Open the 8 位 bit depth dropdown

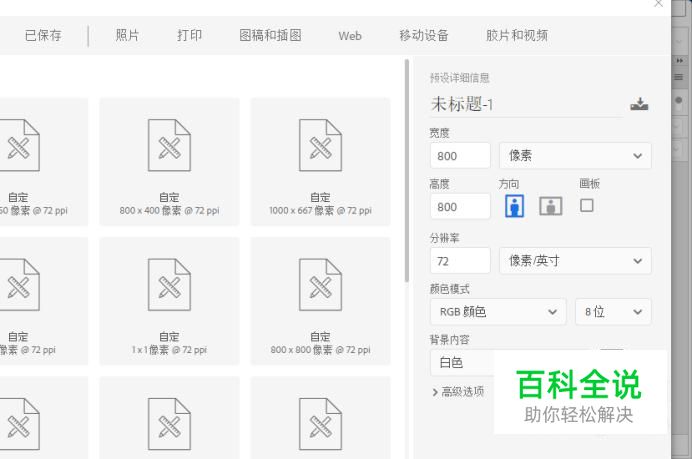613,312
